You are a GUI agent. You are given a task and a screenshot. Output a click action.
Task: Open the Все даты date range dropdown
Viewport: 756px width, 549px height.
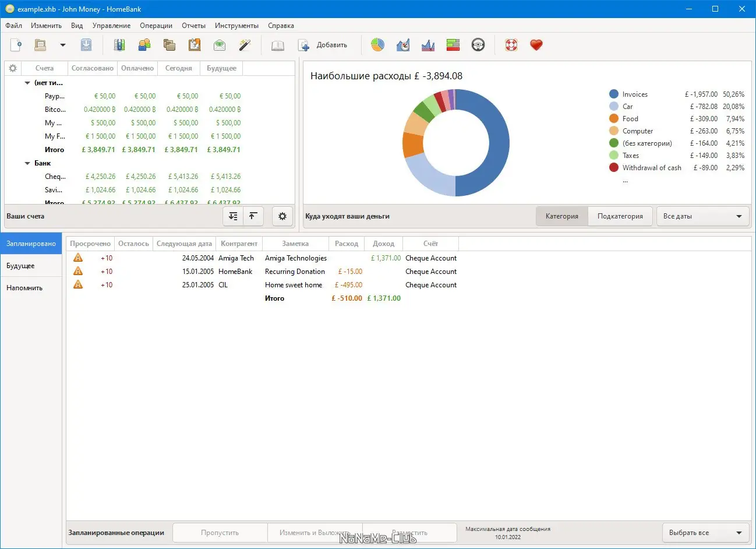click(702, 216)
